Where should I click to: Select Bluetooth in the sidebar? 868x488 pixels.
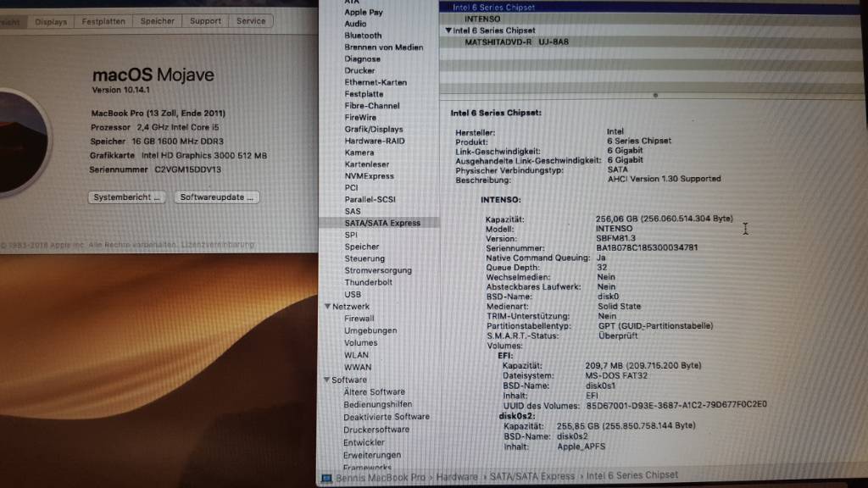363,36
